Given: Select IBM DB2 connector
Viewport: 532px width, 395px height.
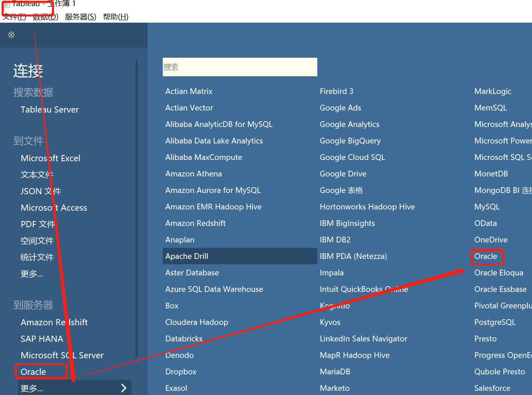Looking at the screenshot, I should (335, 240).
